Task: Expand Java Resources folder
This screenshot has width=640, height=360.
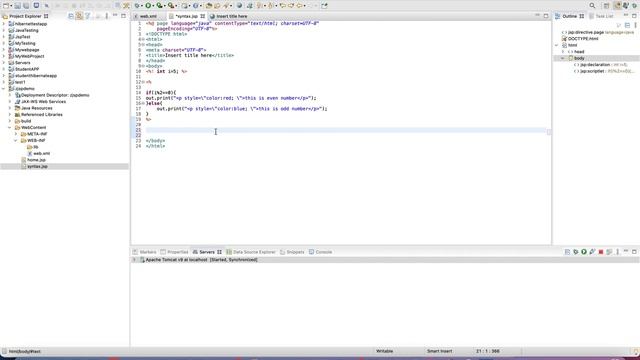Action: click(x=10, y=108)
